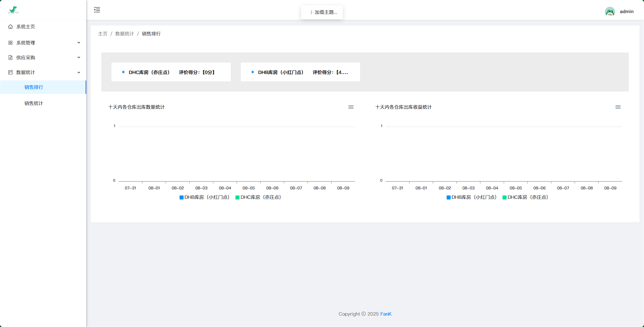Click the 08-03 label in revenue chart

pos(469,188)
